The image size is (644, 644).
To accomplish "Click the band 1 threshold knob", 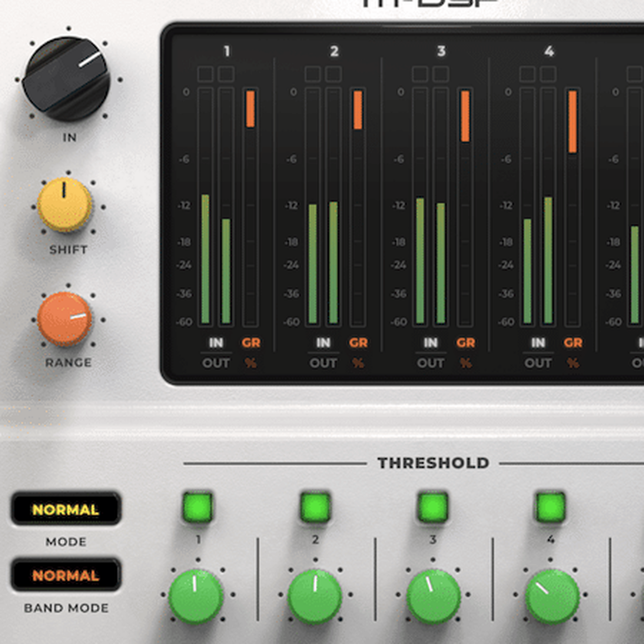I will [196, 596].
